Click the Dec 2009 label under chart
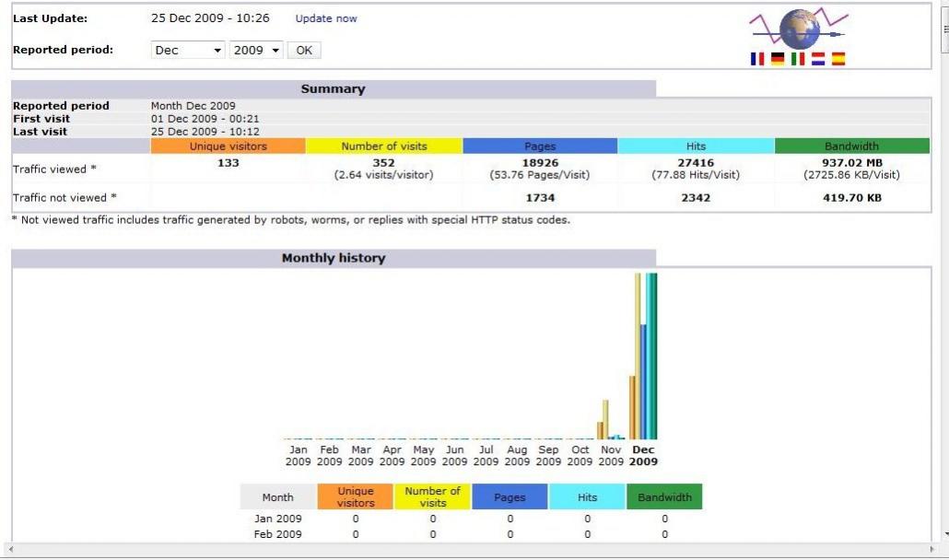The width and height of the screenshot is (949, 560). pos(643,456)
